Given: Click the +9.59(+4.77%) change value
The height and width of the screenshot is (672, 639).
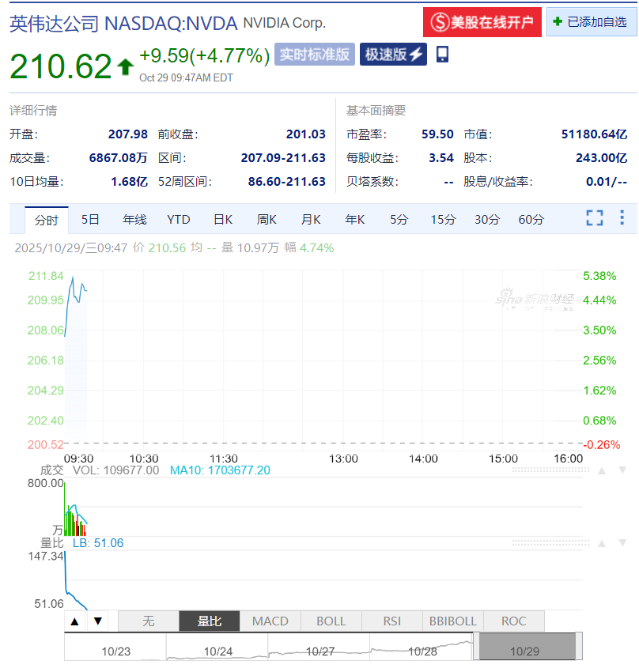Looking at the screenshot, I should point(204,55).
